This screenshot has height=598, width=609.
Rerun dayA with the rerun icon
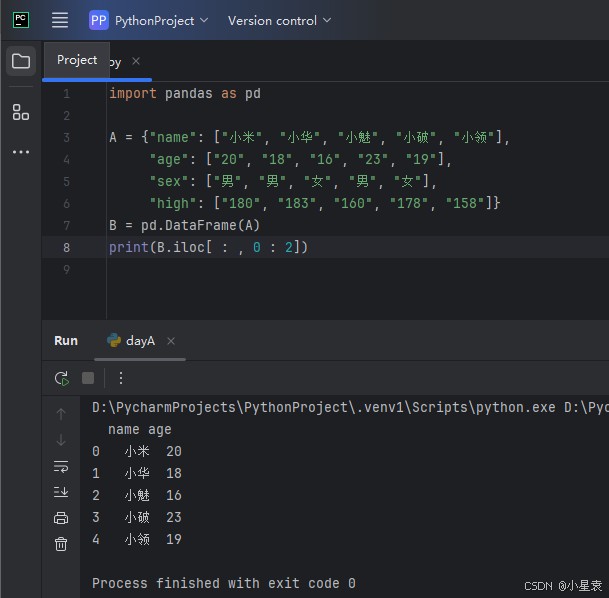(61, 378)
